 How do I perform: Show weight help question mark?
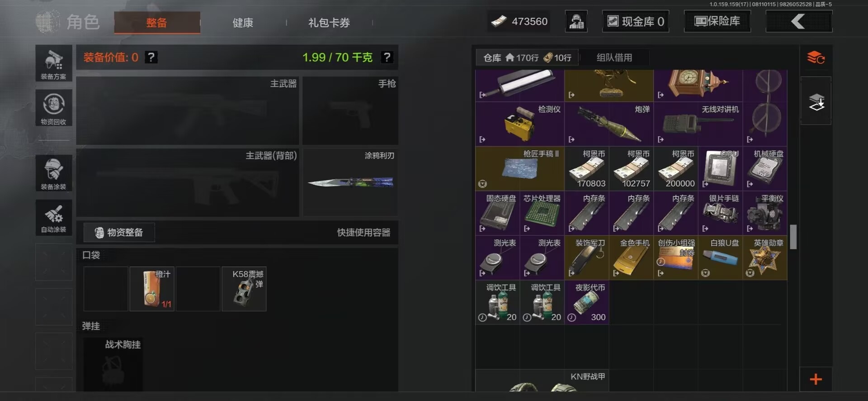(x=387, y=57)
